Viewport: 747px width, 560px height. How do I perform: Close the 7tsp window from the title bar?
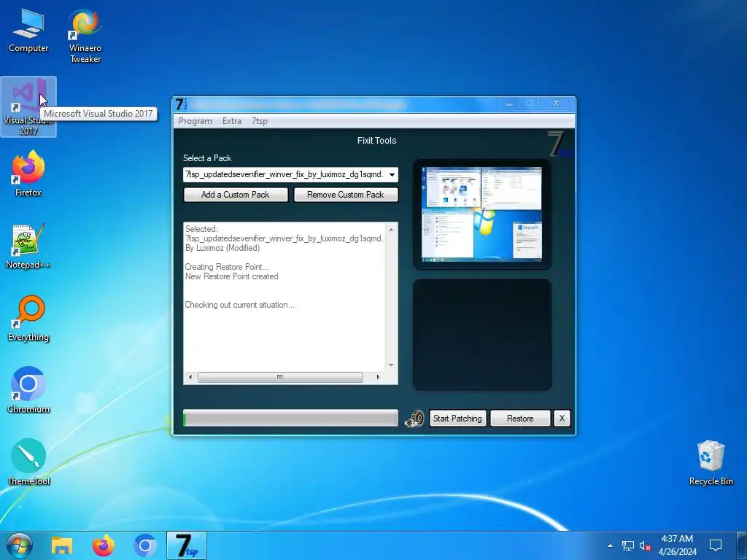556,104
